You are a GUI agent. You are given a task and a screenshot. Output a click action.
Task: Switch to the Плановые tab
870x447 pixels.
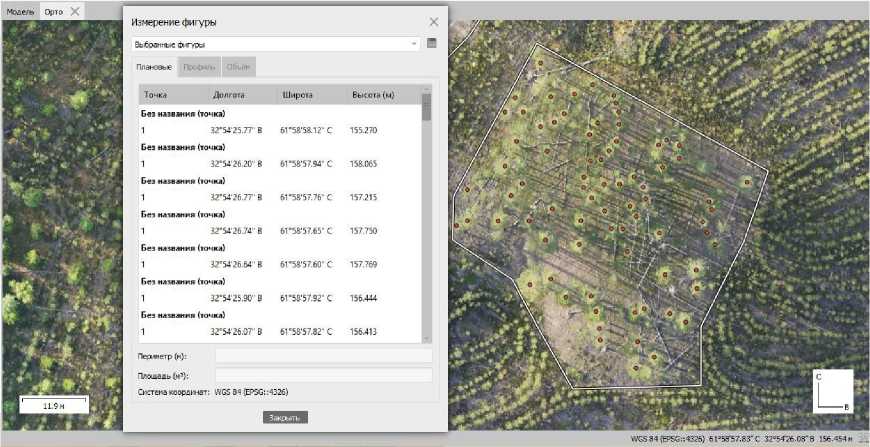pos(154,67)
